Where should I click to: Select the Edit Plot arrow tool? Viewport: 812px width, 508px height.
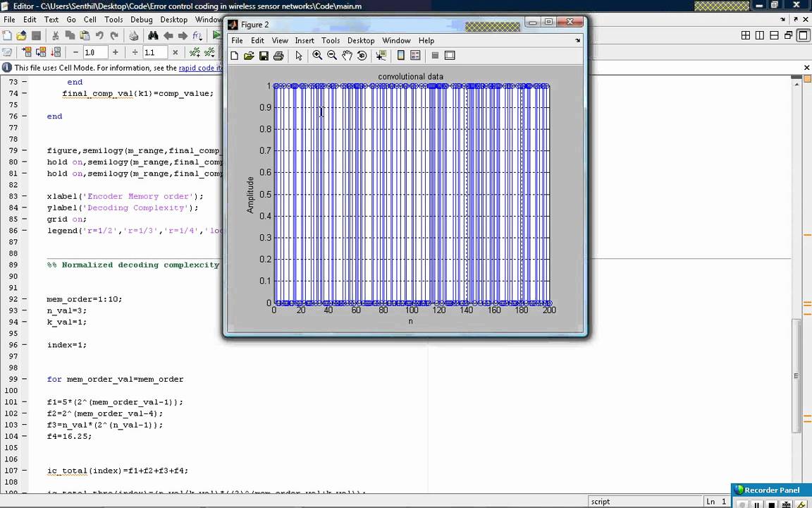tap(298, 56)
